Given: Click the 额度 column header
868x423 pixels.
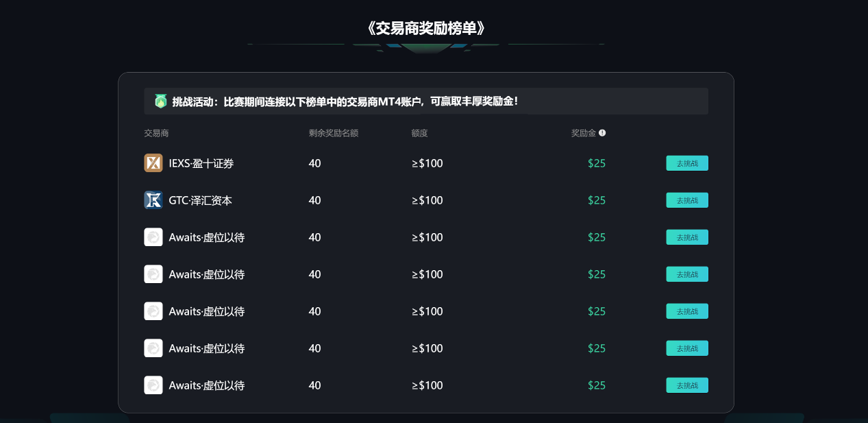Looking at the screenshot, I should click(x=418, y=133).
